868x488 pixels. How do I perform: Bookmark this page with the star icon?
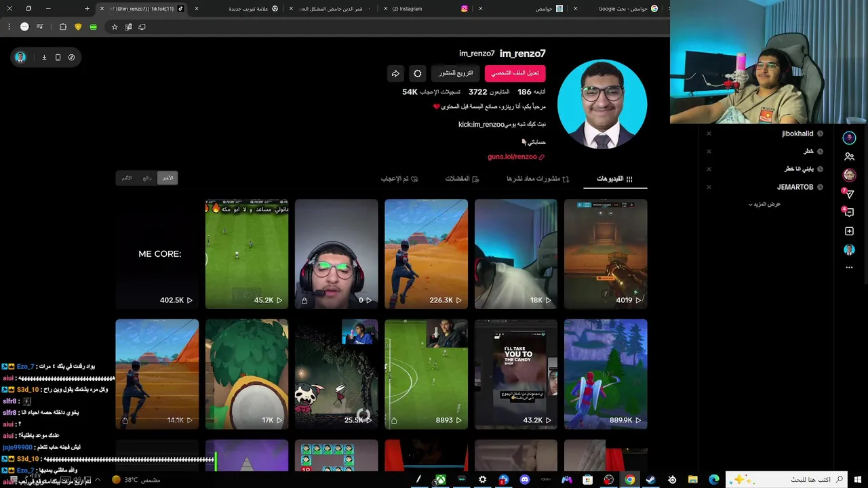click(115, 27)
